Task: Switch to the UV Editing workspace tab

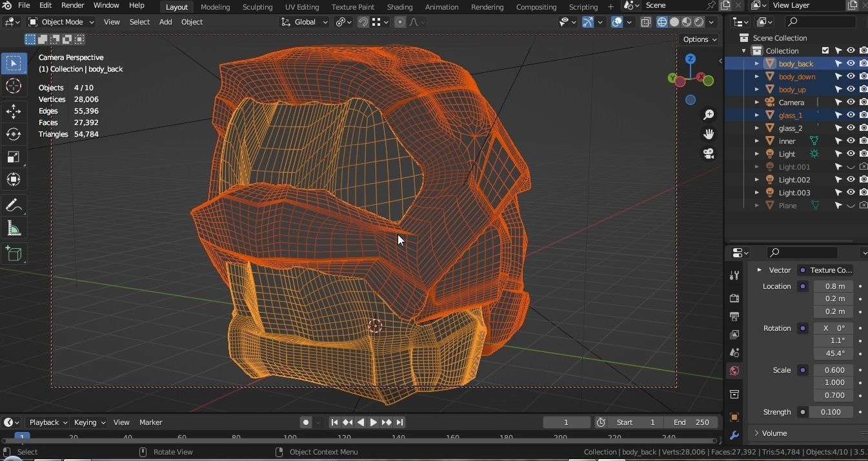Action: (302, 6)
